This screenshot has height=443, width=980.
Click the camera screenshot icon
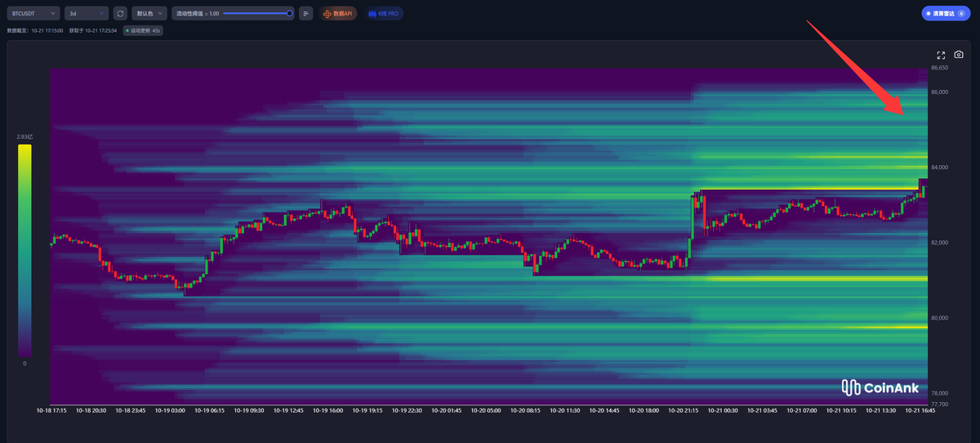pos(959,55)
